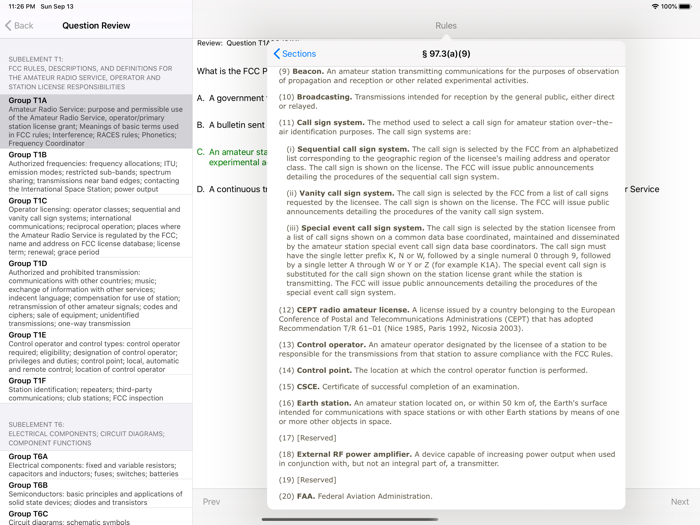Check the battery status icon

coord(685,7)
